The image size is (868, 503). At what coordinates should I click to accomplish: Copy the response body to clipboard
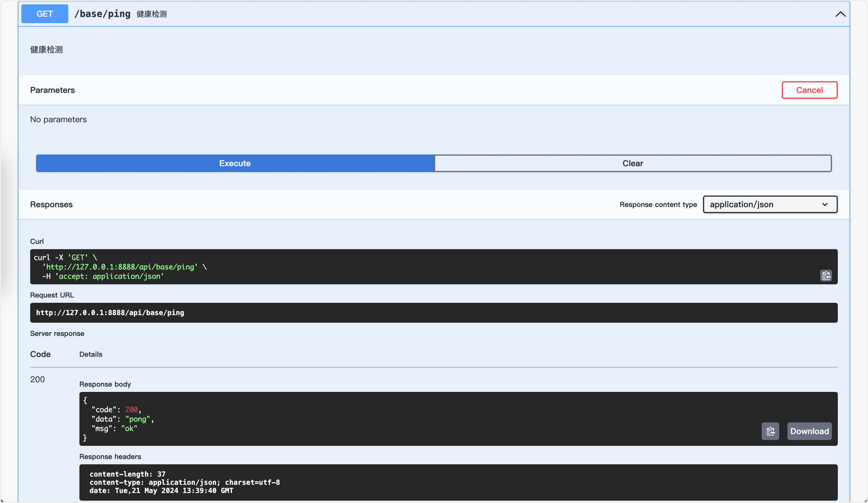coord(770,431)
